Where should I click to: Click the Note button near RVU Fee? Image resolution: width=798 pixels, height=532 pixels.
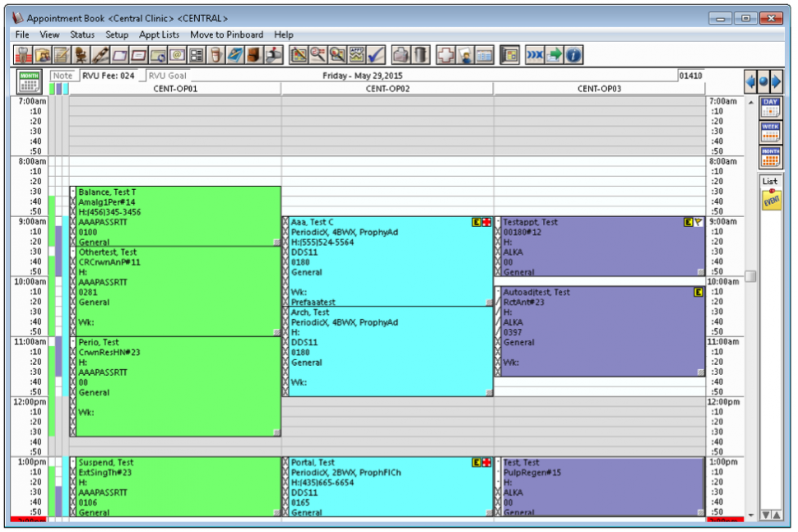point(63,75)
